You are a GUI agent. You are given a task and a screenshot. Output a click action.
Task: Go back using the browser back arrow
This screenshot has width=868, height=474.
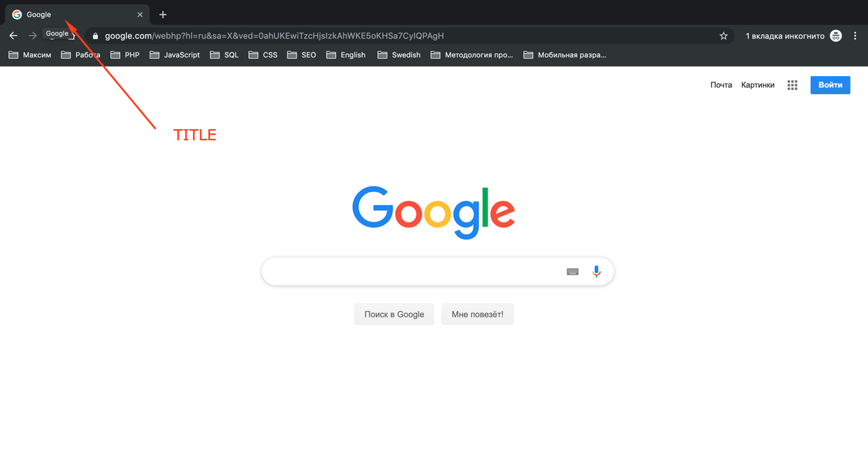[x=13, y=36]
